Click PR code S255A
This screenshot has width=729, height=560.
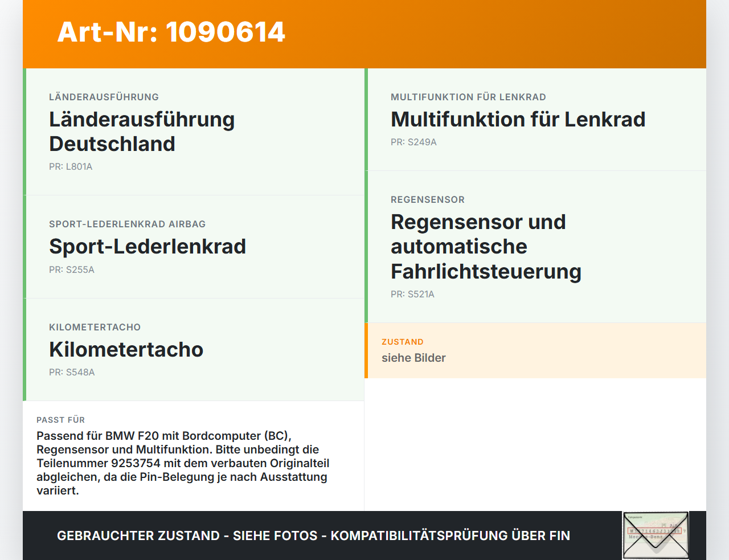(x=72, y=270)
